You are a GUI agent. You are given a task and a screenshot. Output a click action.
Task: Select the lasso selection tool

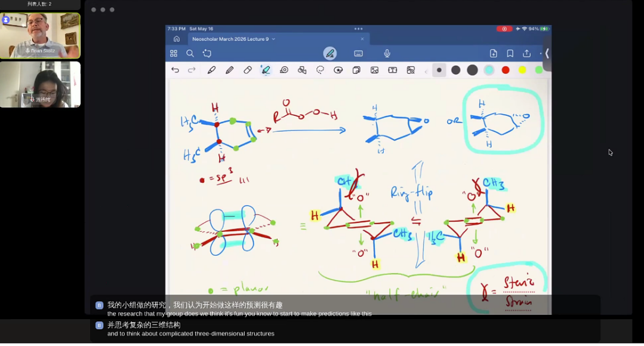pos(320,71)
